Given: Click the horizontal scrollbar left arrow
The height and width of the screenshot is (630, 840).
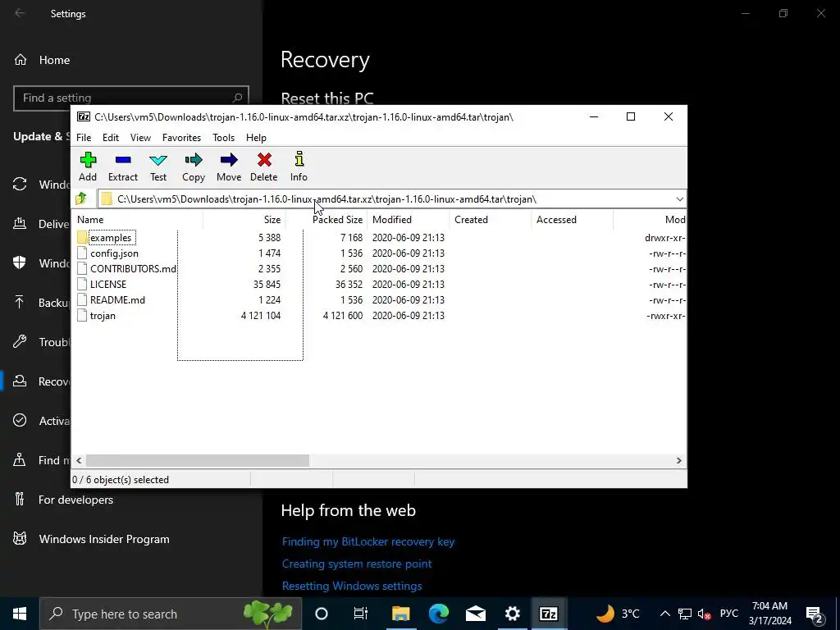Looking at the screenshot, I should tap(79, 461).
